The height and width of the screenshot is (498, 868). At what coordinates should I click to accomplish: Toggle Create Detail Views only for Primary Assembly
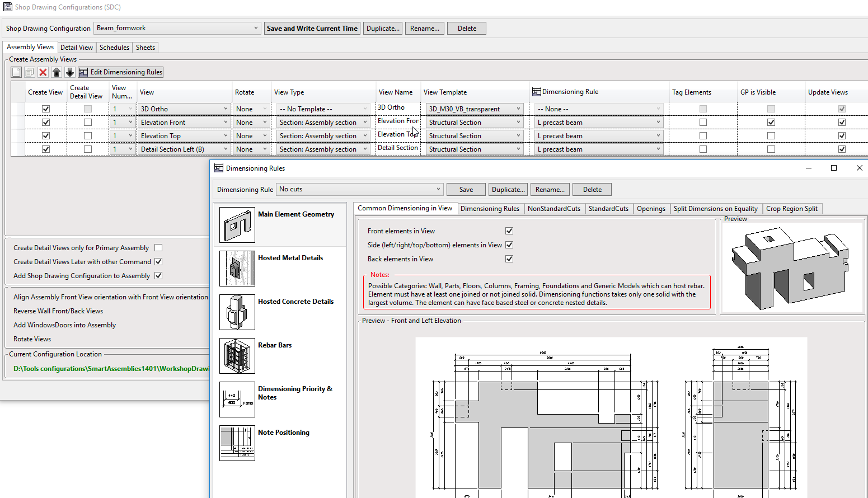(x=158, y=247)
